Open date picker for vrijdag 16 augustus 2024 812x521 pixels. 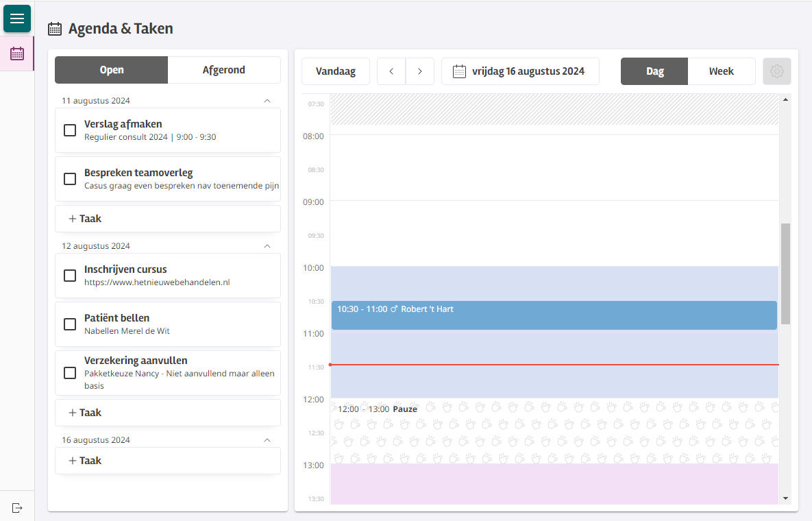[520, 71]
